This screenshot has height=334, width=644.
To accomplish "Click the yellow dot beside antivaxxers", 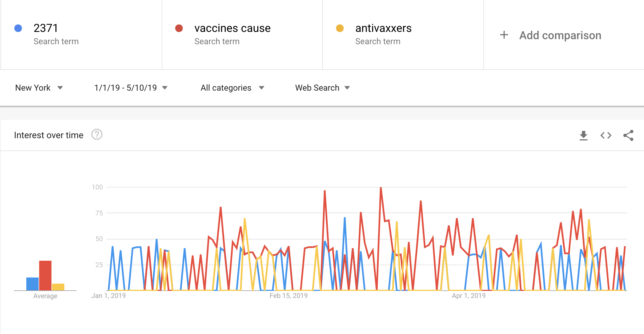I will click(x=340, y=28).
